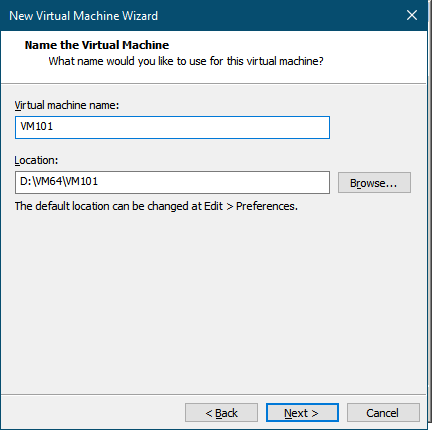The width and height of the screenshot is (432, 430).
Task: Go to the previous step with Back
Action: tap(221, 413)
